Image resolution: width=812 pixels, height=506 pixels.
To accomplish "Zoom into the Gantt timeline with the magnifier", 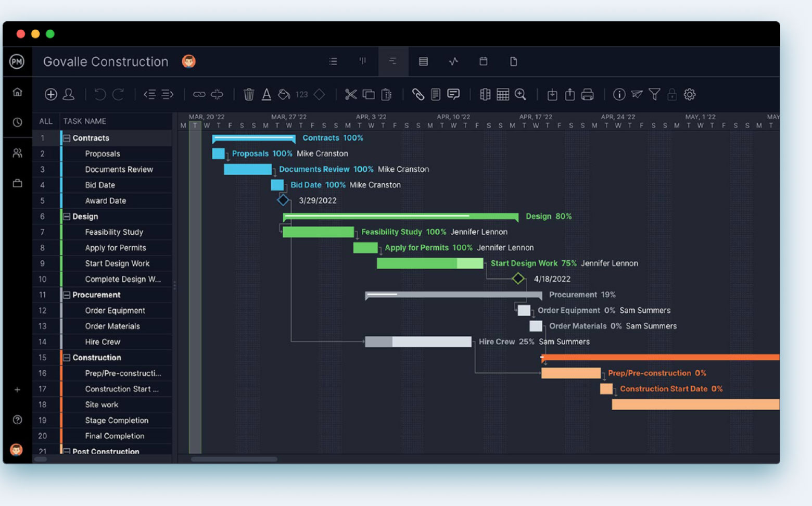I will tap(521, 94).
